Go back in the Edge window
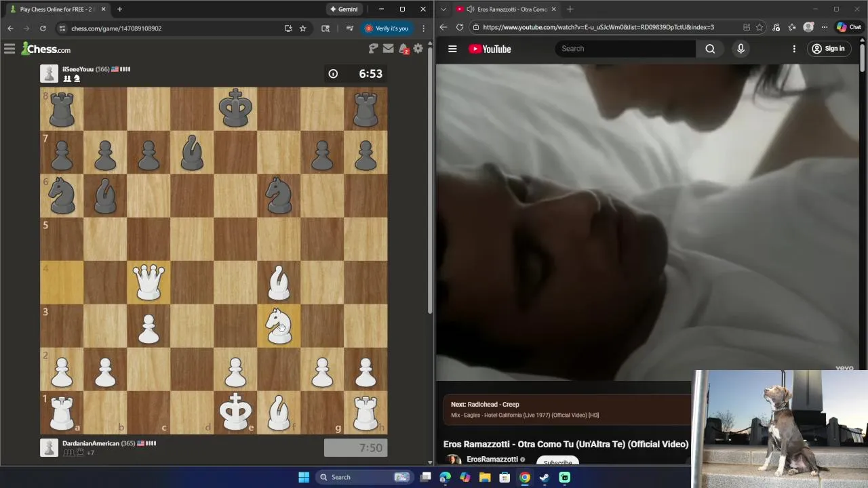Screen dimensions: 868x488 click(x=443, y=27)
